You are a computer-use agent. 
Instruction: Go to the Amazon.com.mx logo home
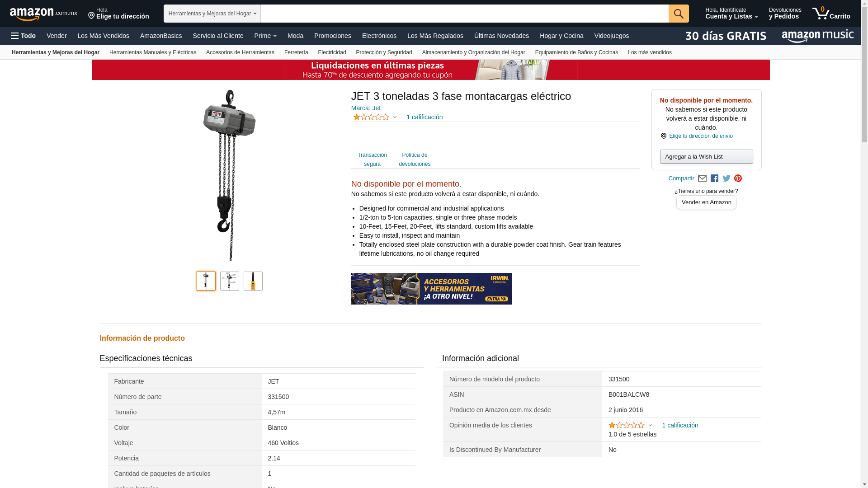(x=43, y=14)
